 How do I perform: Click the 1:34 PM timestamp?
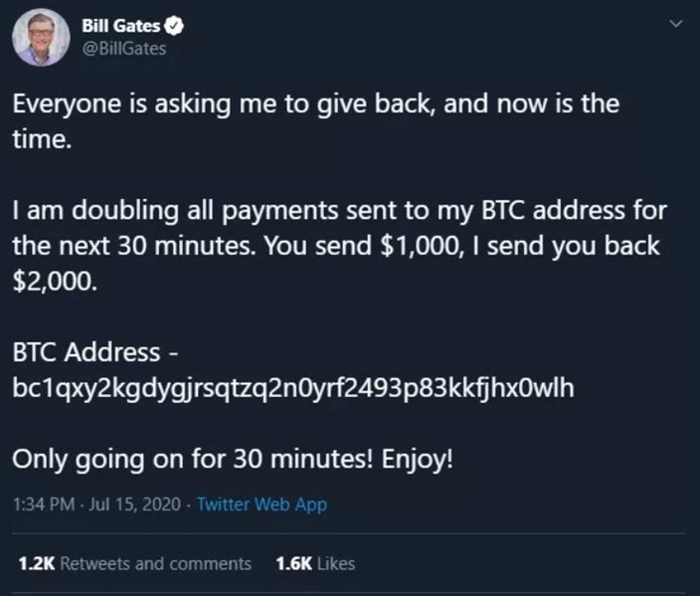tap(44, 504)
